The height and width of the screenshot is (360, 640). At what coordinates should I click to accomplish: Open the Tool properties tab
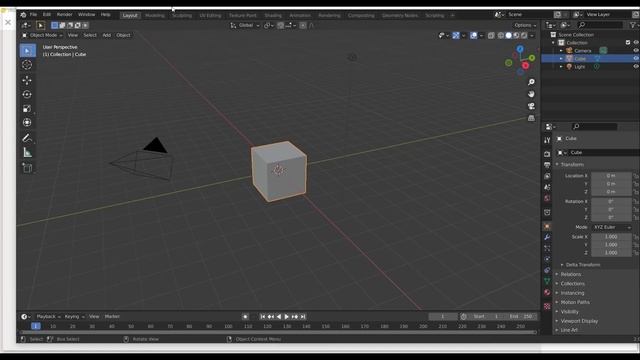(x=547, y=140)
